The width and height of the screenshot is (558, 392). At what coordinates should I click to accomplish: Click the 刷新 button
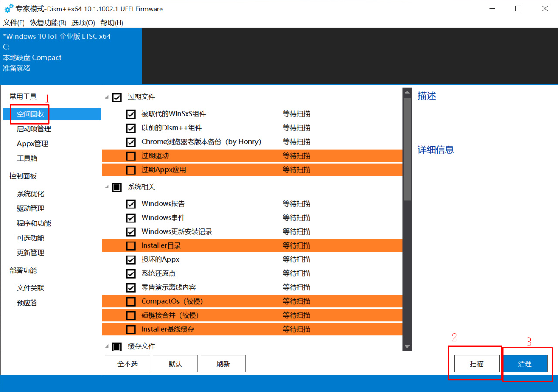point(223,364)
